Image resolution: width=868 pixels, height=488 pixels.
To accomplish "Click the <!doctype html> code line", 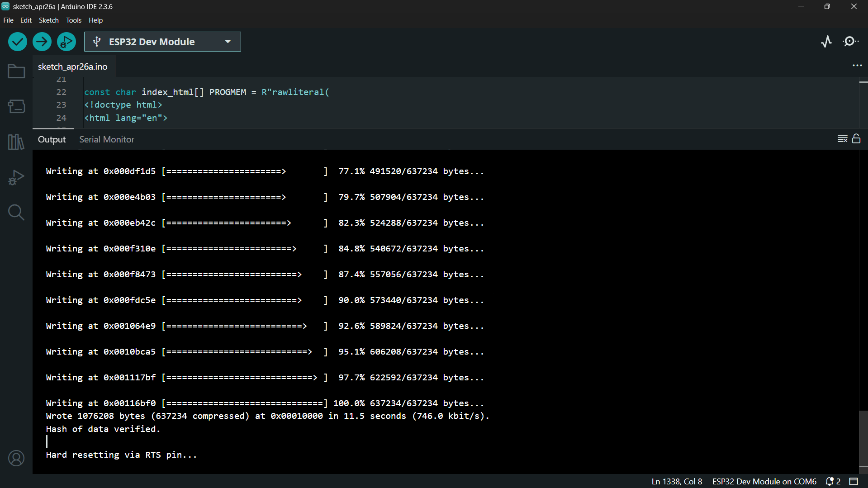I will pyautogui.click(x=123, y=104).
